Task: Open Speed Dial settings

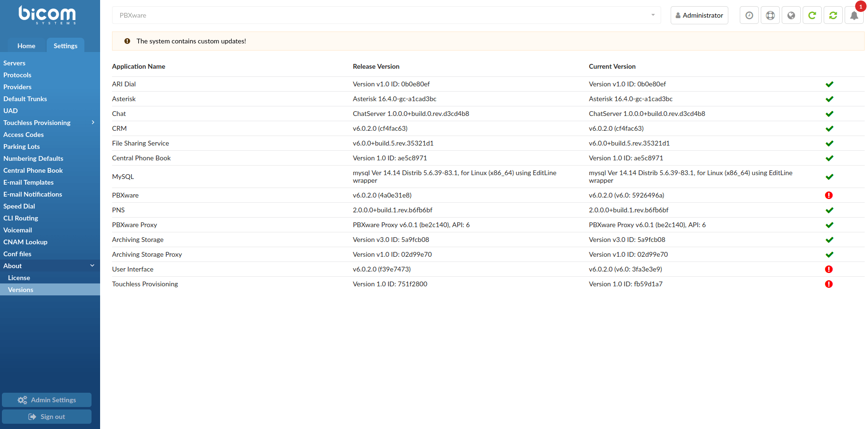Action: (x=19, y=206)
